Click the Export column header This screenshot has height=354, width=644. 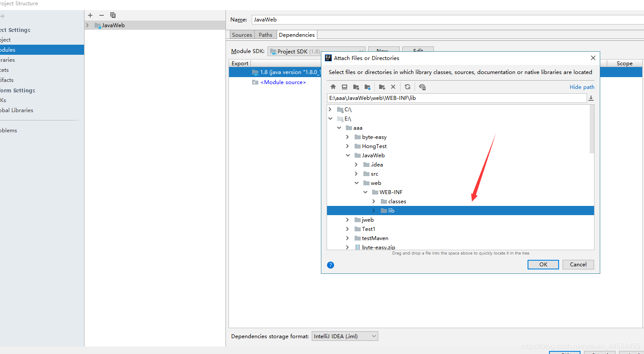pos(240,64)
